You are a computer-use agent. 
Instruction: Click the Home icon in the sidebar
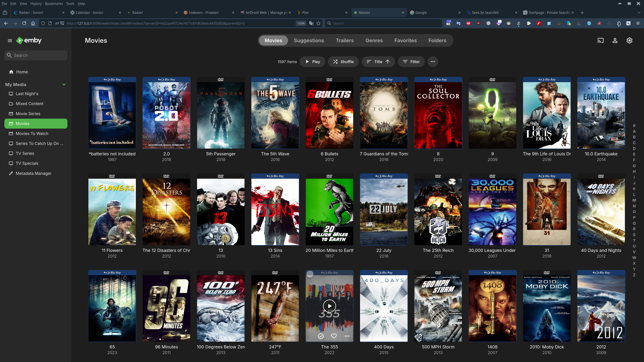[x=11, y=72]
